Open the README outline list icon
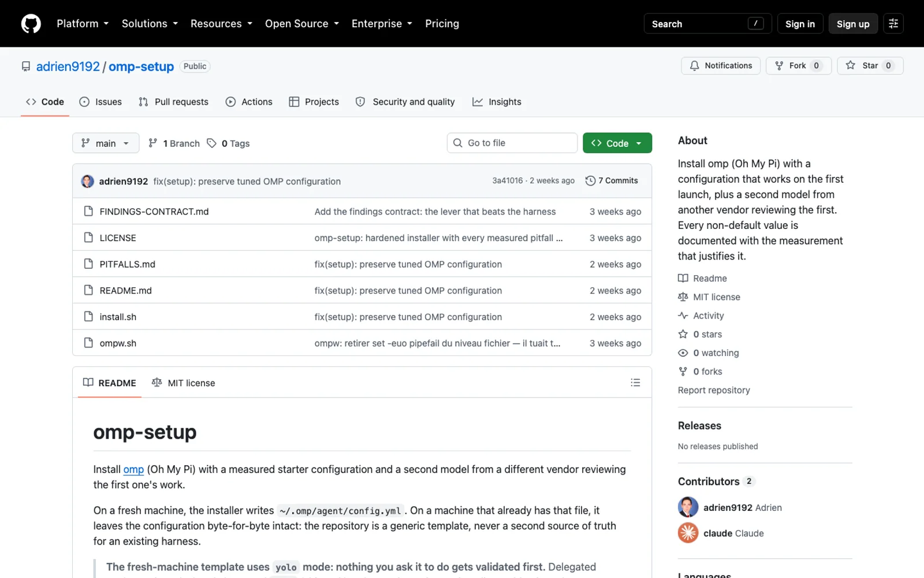Viewport: 924px width, 578px height. coord(635,383)
